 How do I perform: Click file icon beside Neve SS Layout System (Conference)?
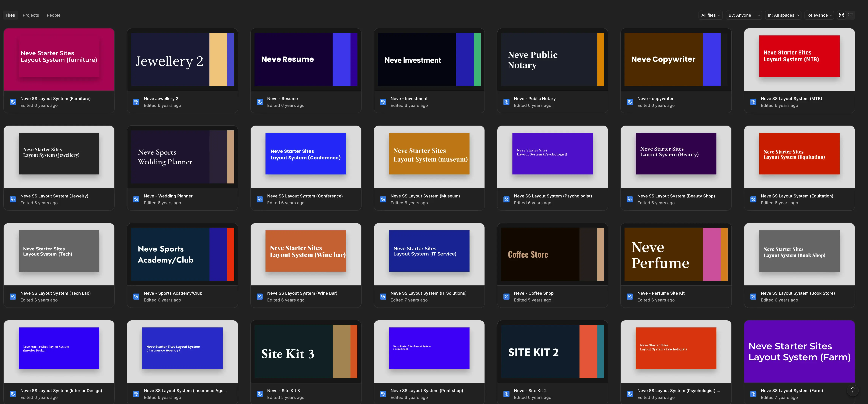pyautogui.click(x=259, y=199)
